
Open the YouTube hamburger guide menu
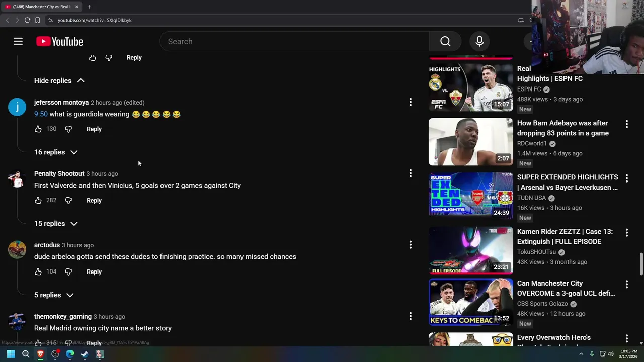(x=18, y=41)
